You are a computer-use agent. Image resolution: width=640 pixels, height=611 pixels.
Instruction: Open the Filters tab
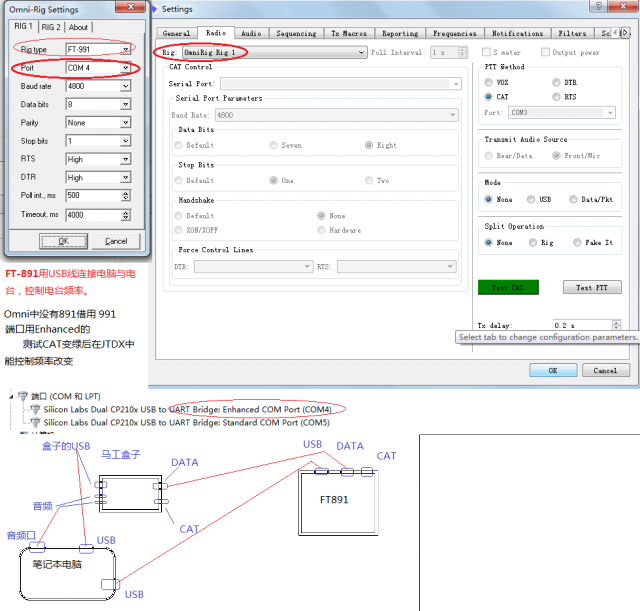pos(572,33)
